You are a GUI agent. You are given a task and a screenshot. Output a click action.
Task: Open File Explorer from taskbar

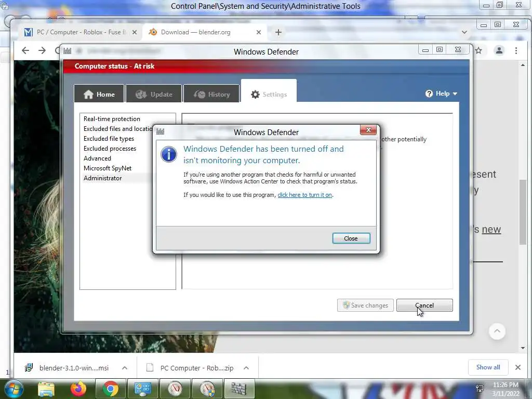pyautogui.click(x=46, y=389)
